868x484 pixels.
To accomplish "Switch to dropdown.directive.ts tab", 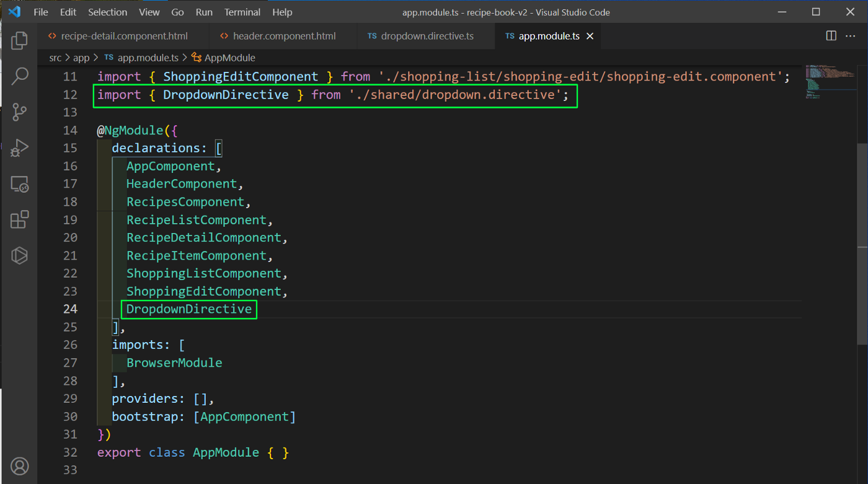I will [427, 36].
